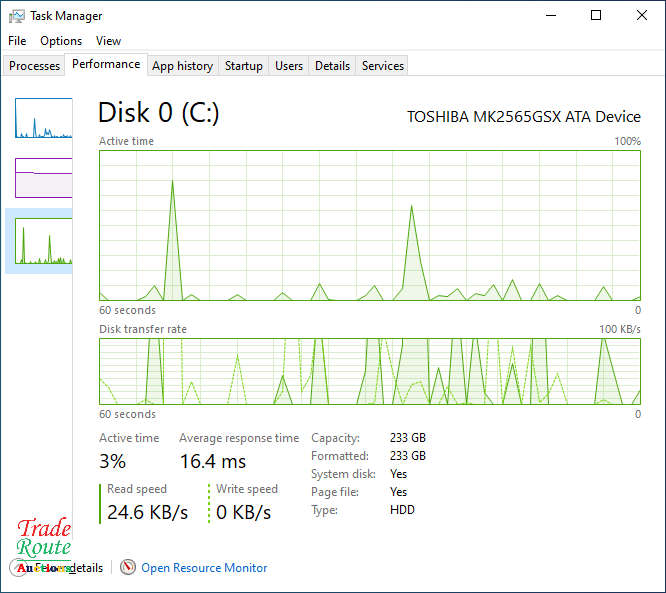Switch to the App history tab
This screenshot has width=666, height=593.
click(182, 66)
